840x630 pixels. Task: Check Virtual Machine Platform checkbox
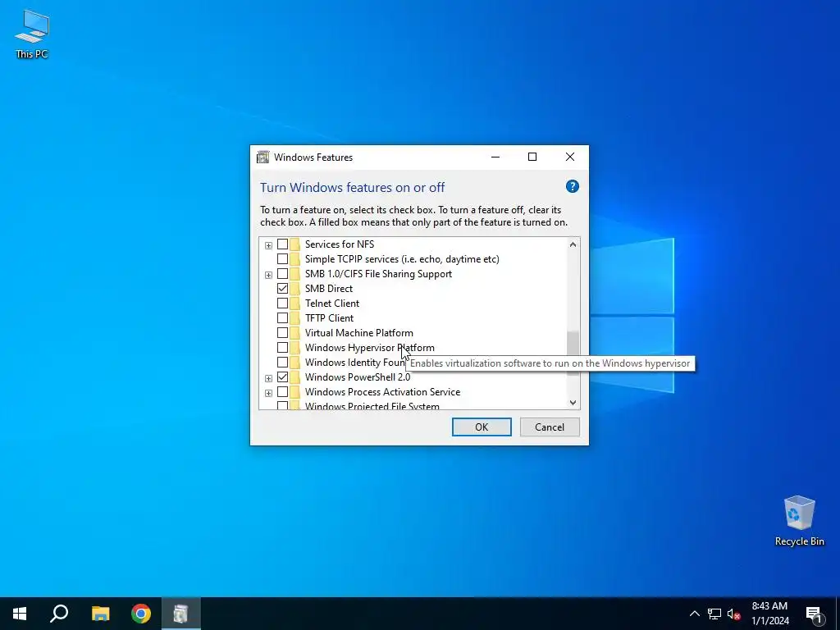point(282,333)
